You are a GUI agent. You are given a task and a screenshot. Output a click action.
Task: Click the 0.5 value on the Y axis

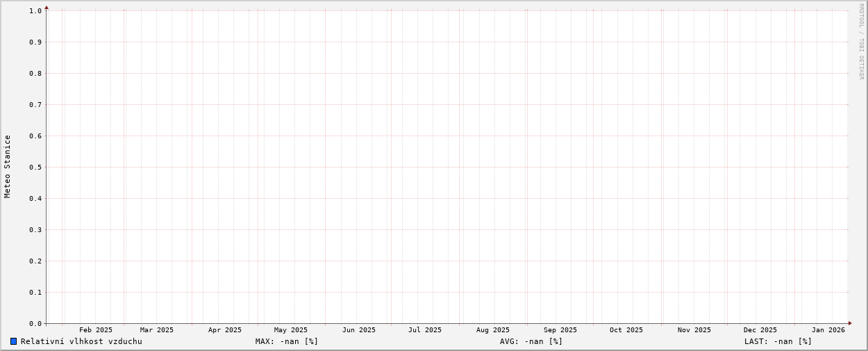pyautogui.click(x=35, y=167)
